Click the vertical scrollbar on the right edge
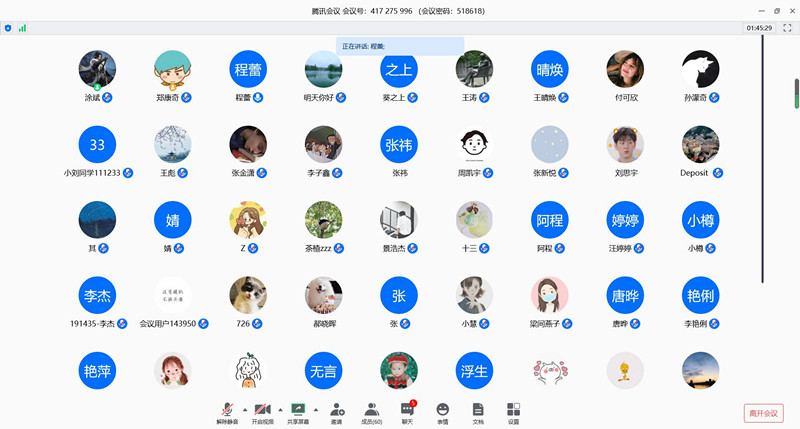This screenshot has width=800, height=429. (x=796, y=93)
